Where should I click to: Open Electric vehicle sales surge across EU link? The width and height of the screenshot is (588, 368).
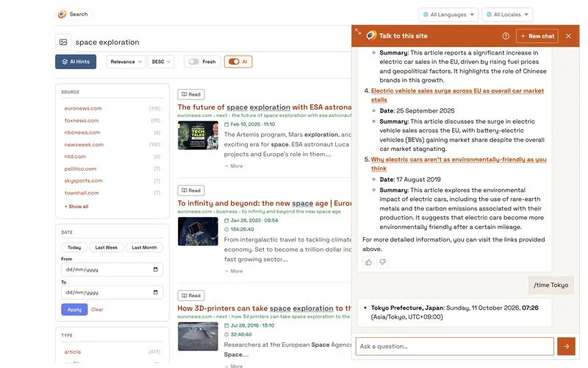[457, 96]
